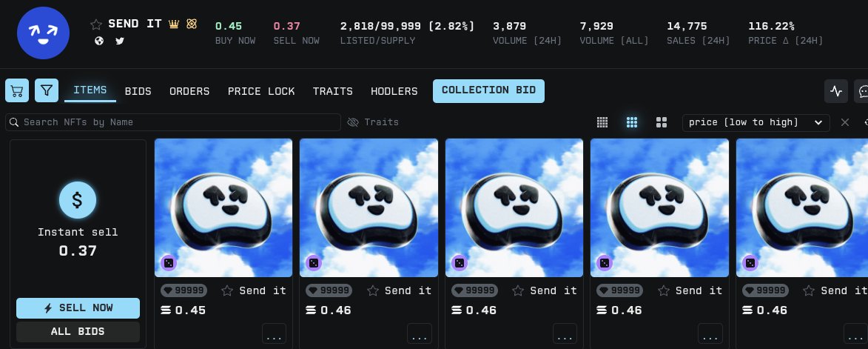Toggle the Traits visibility eye
The image size is (868, 349).
tap(353, 122)
